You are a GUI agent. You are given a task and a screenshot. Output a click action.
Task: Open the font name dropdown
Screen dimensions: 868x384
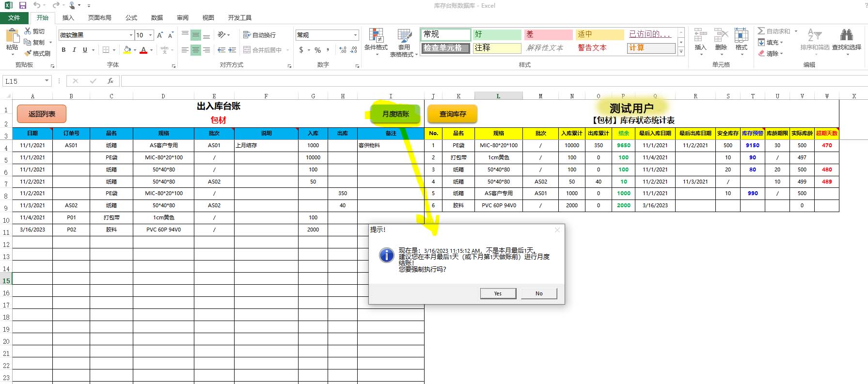(x=131, y=35)
